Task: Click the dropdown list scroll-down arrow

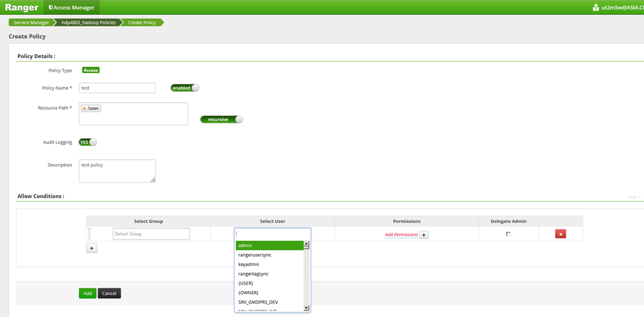Action: point(306,307)
